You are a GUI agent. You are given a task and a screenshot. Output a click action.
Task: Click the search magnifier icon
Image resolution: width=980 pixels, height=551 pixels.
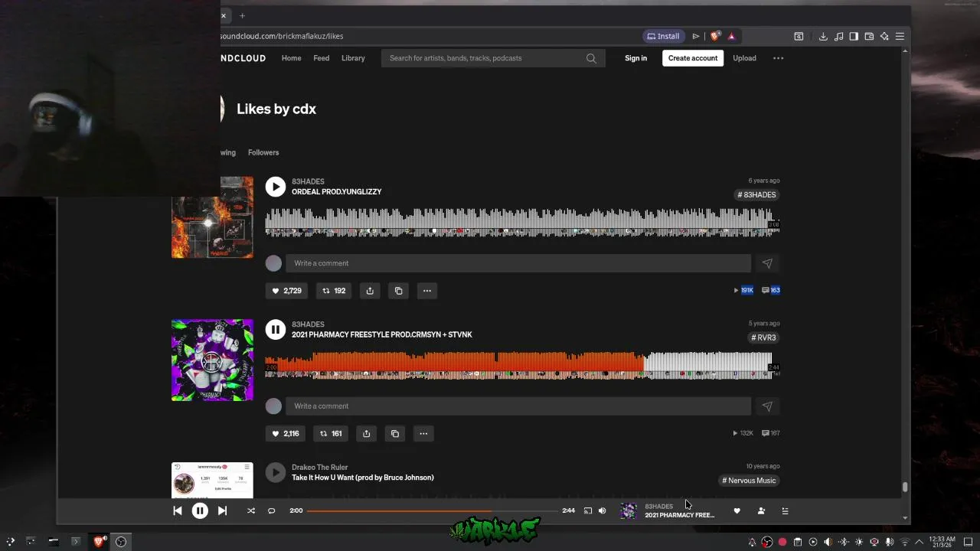click(591, 58)
